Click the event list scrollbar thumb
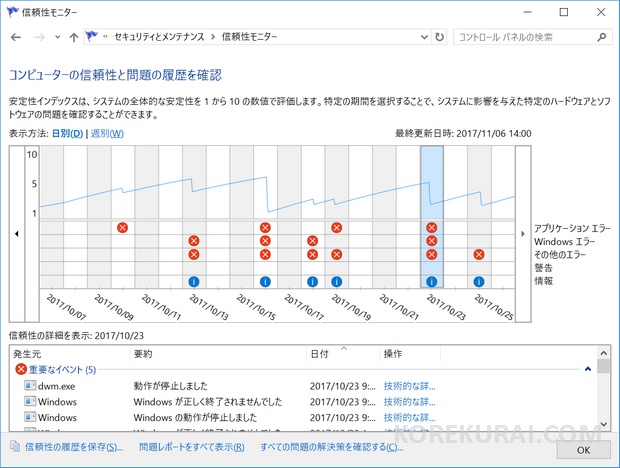Viewport: 620px width, 468px height. tap(603, 366)
